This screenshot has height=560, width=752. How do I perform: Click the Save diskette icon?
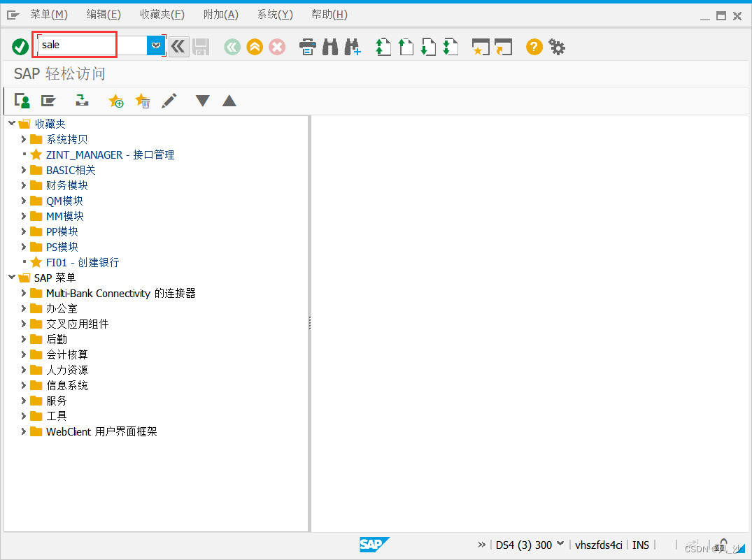(201, 47)
